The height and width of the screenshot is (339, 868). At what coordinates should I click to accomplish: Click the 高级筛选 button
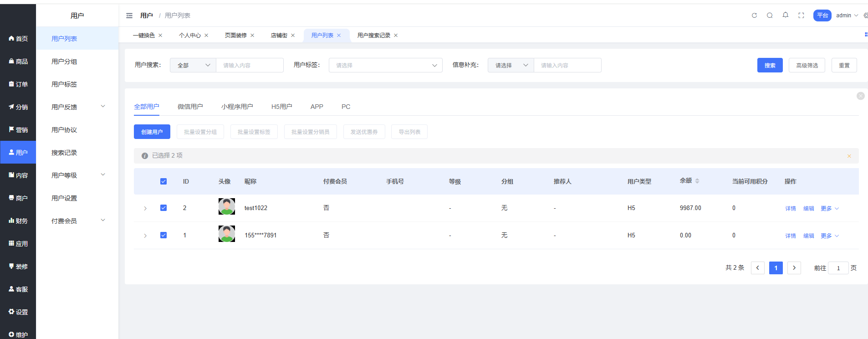click(807, 65)
